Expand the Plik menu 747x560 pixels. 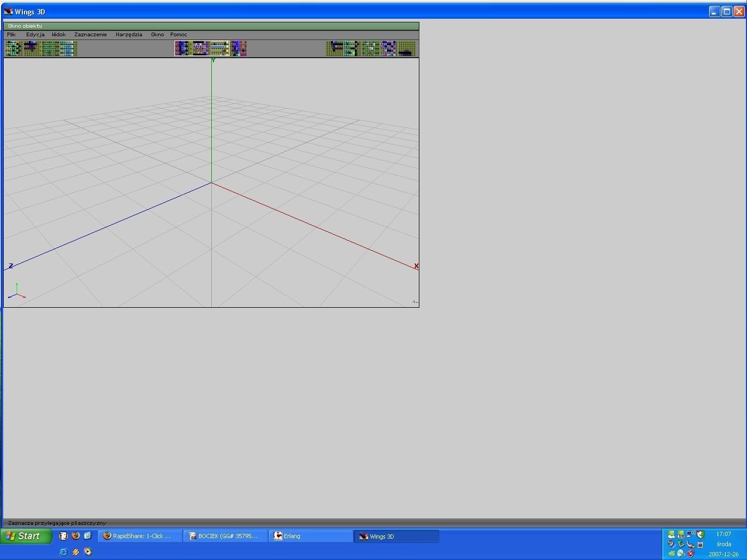tap(11, 35)
